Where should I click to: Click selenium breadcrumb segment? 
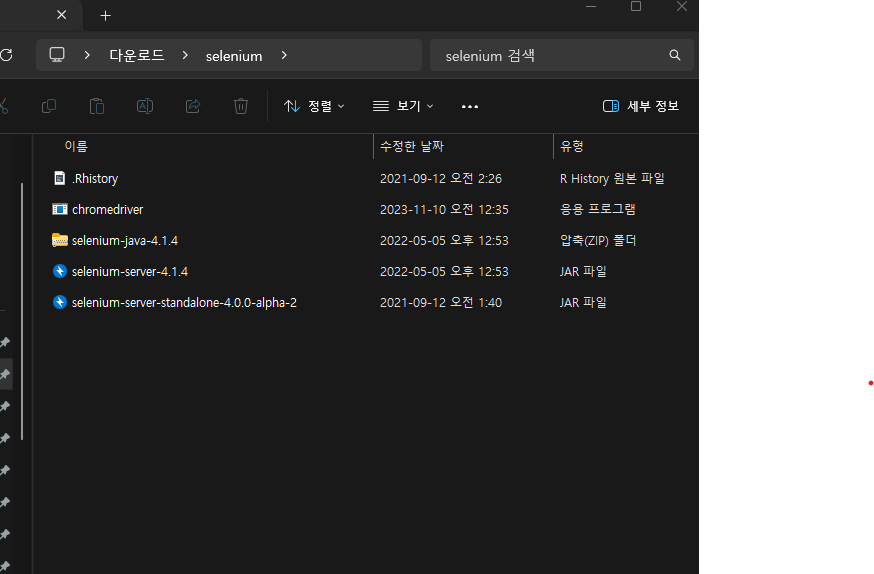tap(234, 56)
